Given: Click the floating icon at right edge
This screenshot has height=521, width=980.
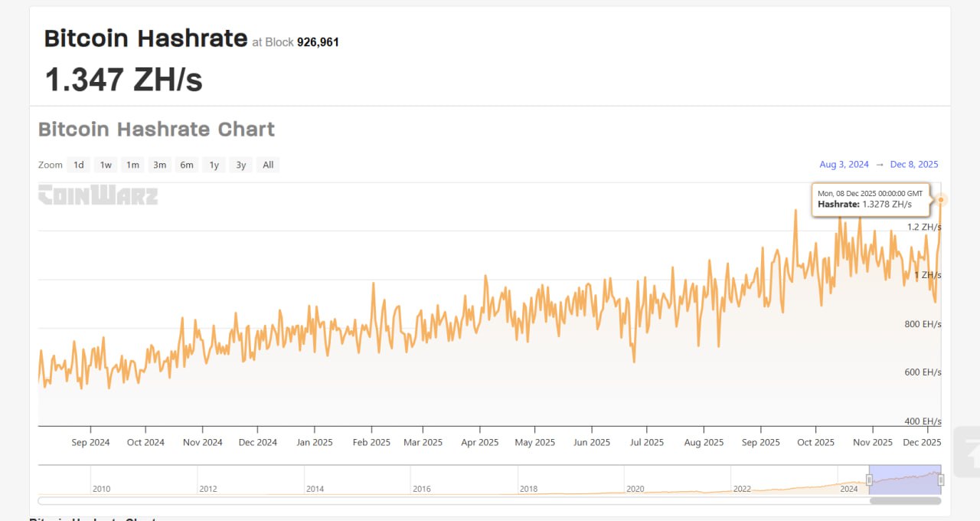Looking at the screenshot, I should tap(969, 452).
